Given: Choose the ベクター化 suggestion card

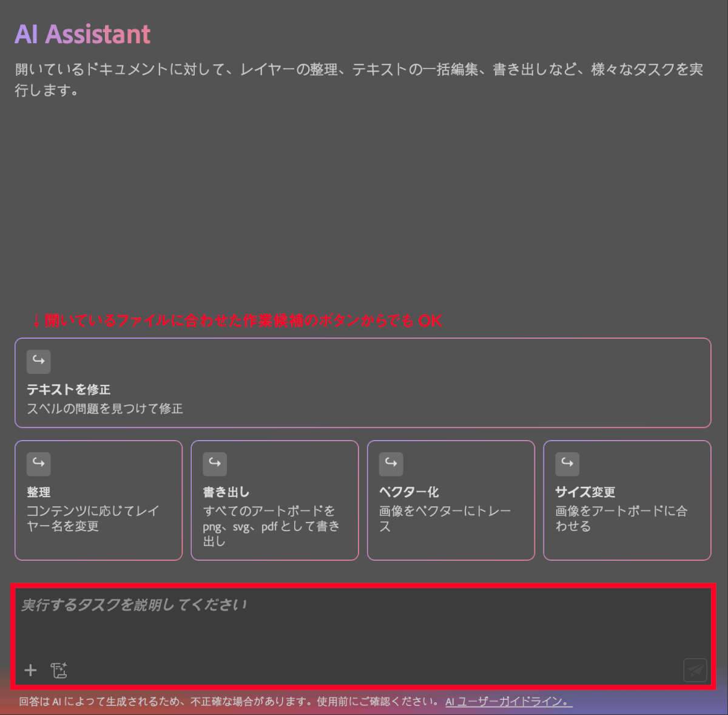Looking at the screenshot, I should pos(451,500).
